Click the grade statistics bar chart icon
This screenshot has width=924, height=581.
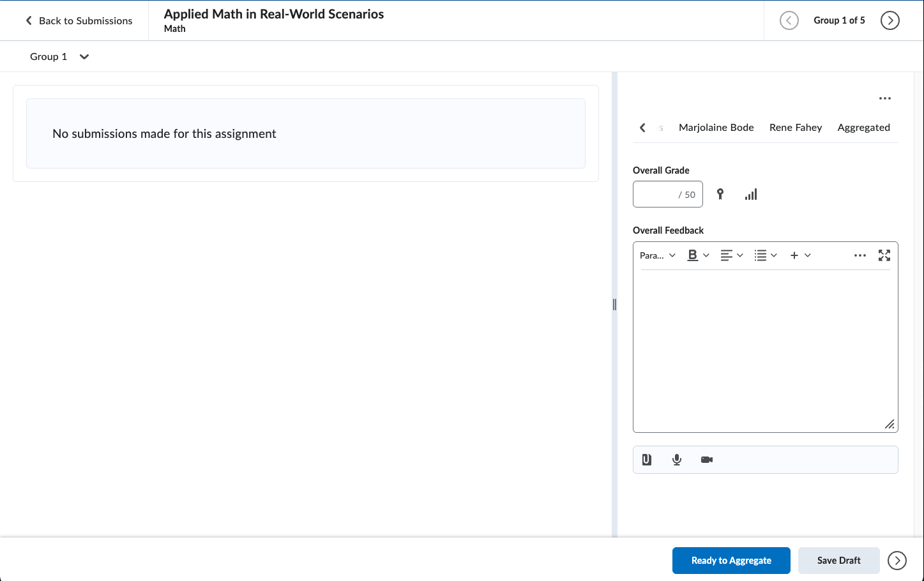pyautogui.click(x=751, y=195)
